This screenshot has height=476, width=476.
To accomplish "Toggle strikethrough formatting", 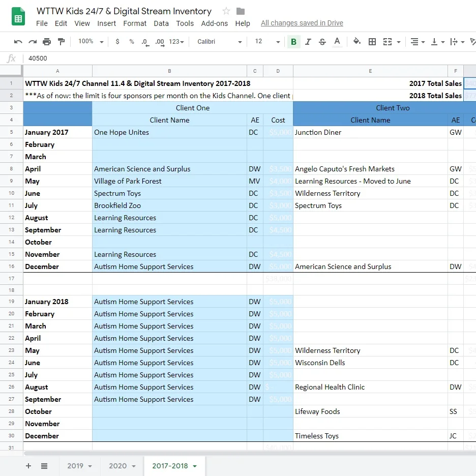I will point(322,42).
